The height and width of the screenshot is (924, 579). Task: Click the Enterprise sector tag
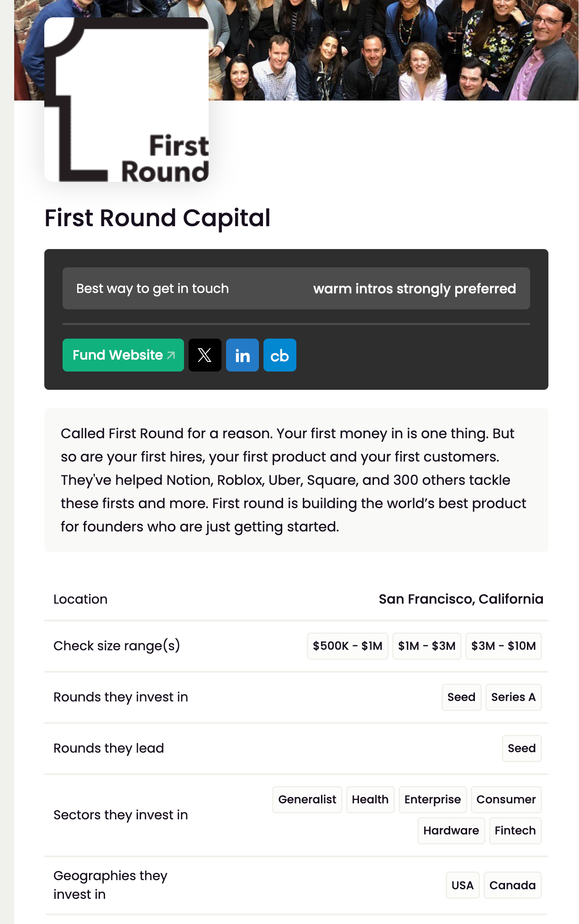[x=432, y=799]
